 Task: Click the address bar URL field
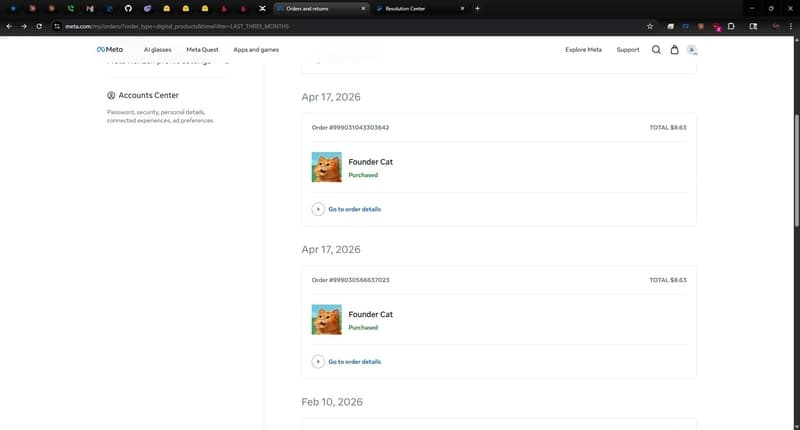pos(352,26)
